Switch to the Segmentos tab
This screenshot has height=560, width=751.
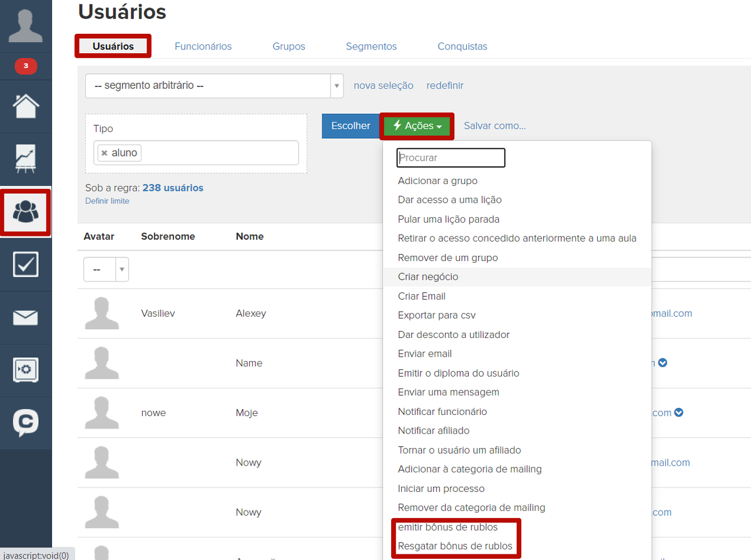pyautogui.click(x=371, y=46)
